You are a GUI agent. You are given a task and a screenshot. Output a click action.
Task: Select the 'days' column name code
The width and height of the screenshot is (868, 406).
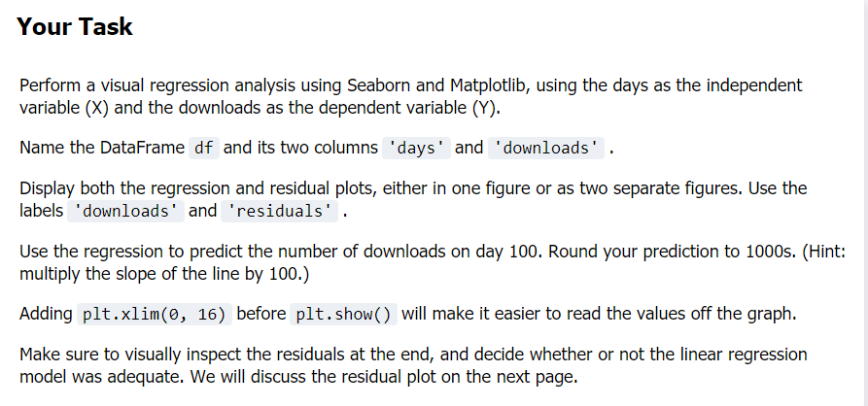416,149
